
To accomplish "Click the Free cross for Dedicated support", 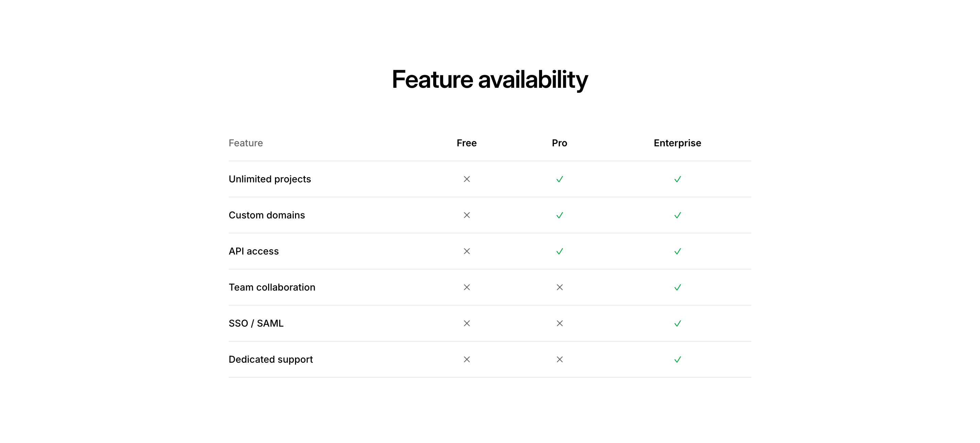I will coord(467,359).
